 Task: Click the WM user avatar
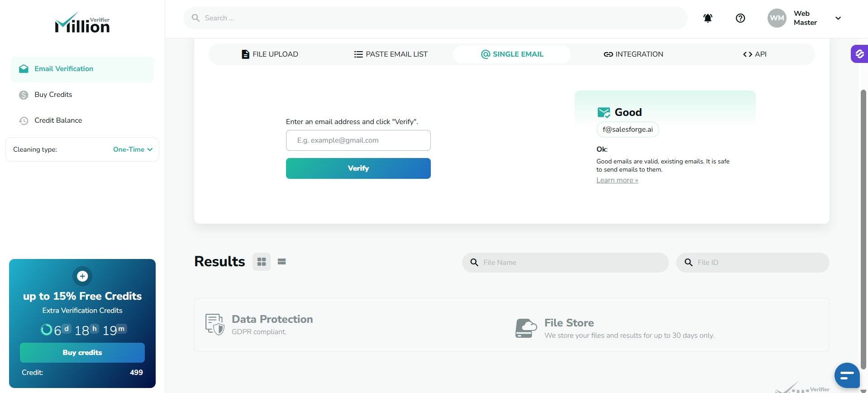click(x=777, y=18)
